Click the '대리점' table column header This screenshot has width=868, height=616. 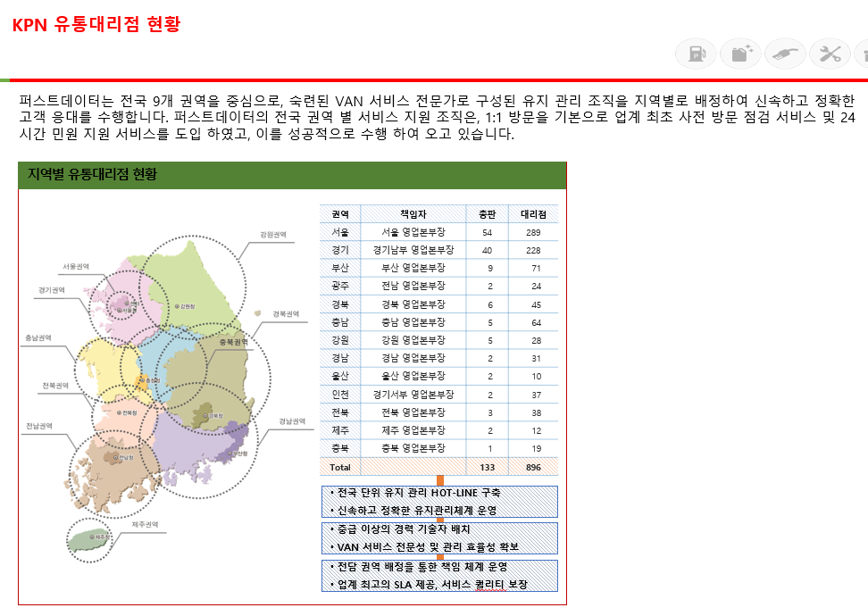[533, 214]
